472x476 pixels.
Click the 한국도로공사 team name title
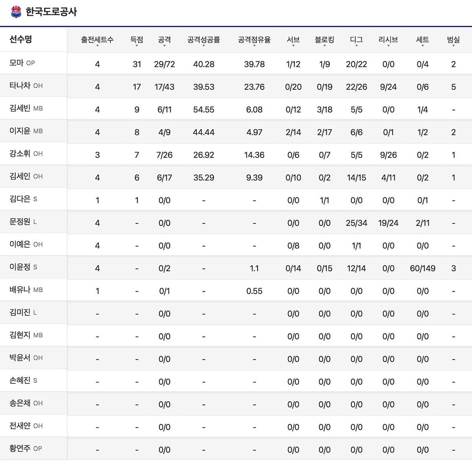[51, 12]
